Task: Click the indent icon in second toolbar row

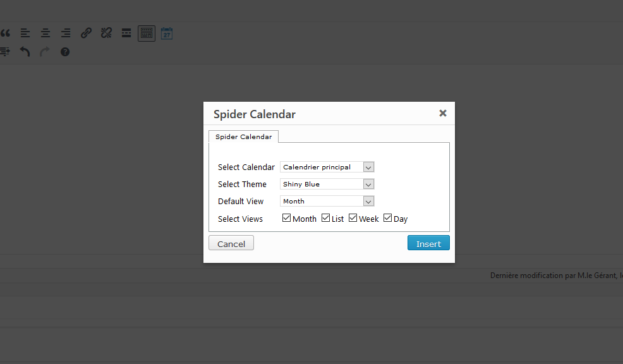Action: [5, 52]
